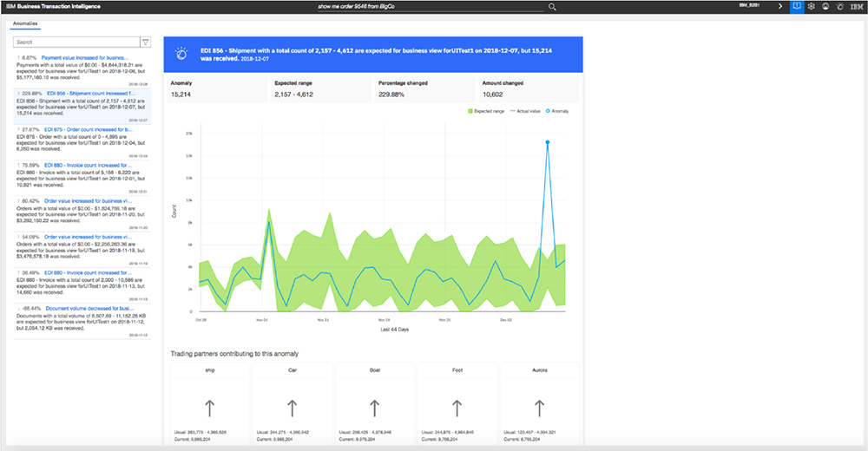This screenshot has height=451, width=868.
Task: Click the Percentage changed value 229.88%
Action: (x=391, y=95)
